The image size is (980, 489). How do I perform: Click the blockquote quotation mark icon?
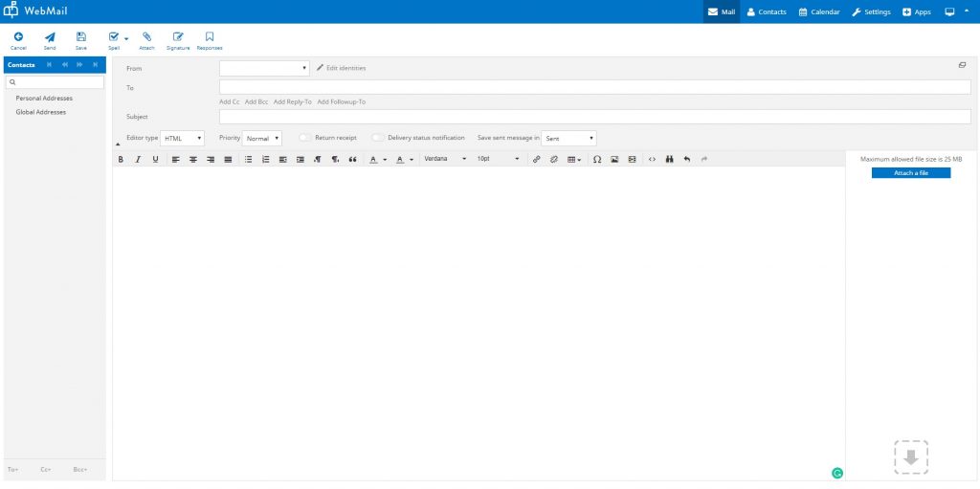[353, 160]
